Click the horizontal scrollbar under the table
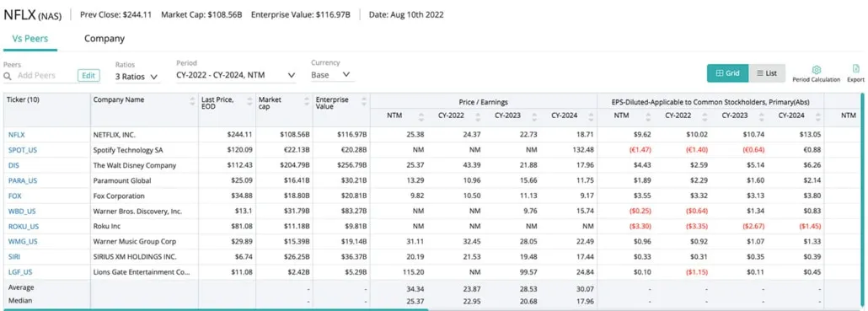The height and width of the screenshot is (311, 868). pyautogui.click(x=215, y=309)
